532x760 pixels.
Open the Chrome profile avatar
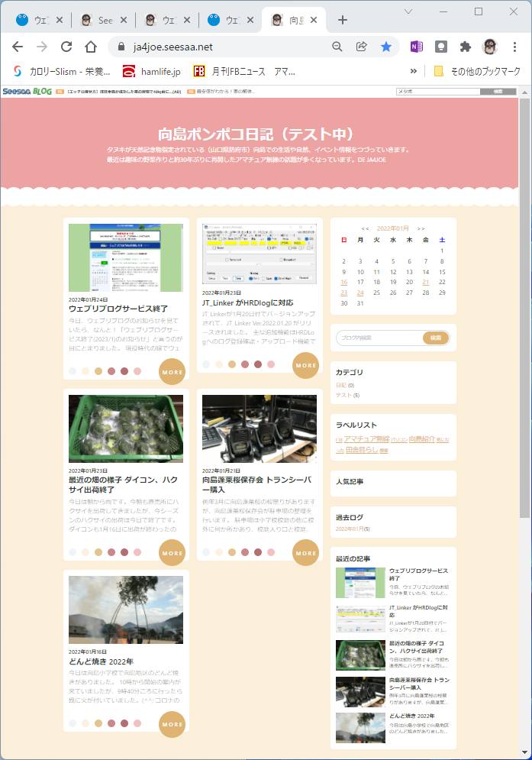click(x=490, y=47)
